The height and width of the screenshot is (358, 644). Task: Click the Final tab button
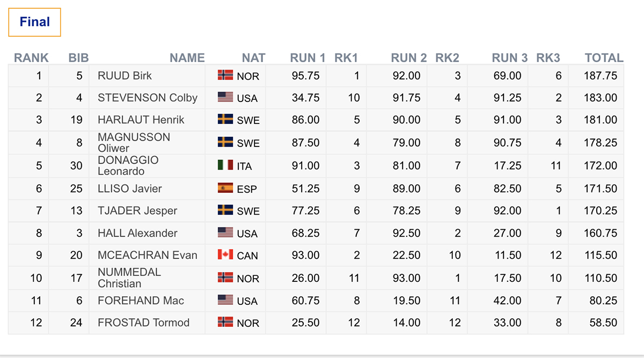[x=34, y=22]
